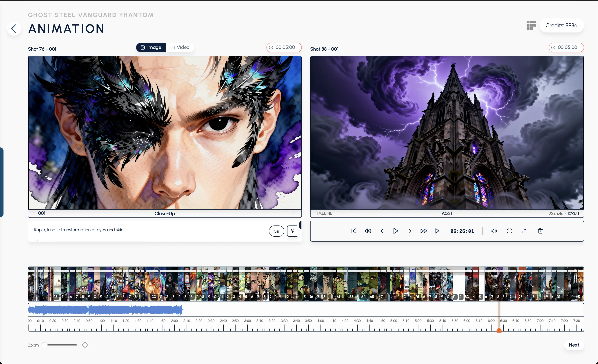
Task: Click the 10937 f total frames
Action: (x=573, y=213)
